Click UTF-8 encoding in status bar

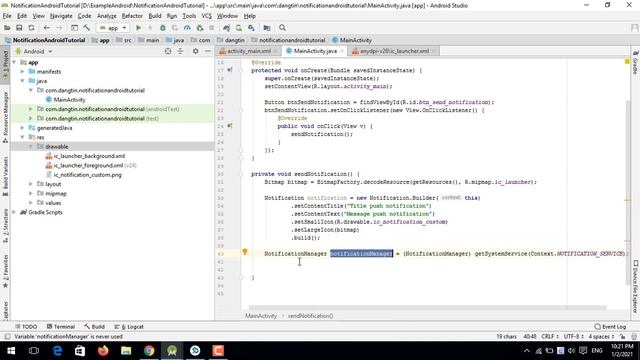click(573, 337)
